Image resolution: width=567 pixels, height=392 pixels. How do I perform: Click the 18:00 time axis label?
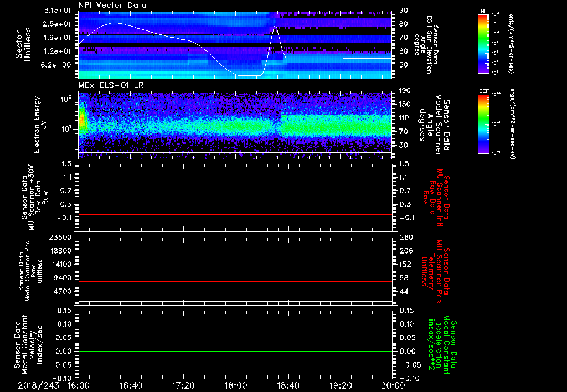(235, 385)
